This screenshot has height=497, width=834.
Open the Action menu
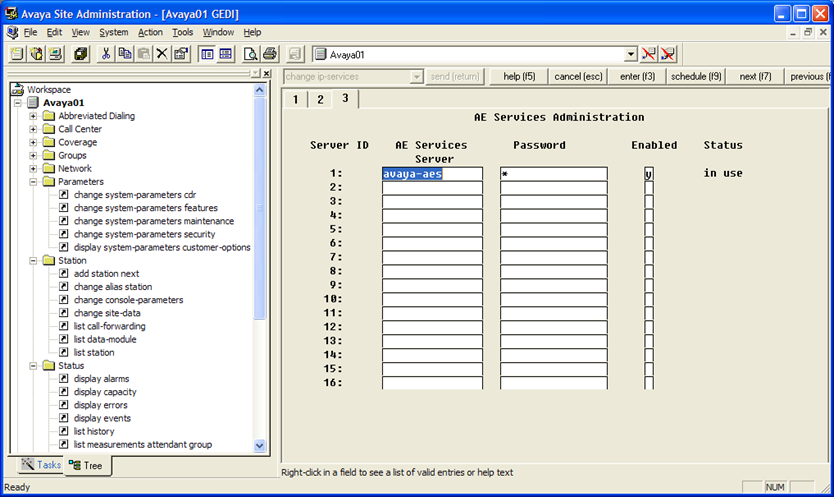tap(151, 32)
